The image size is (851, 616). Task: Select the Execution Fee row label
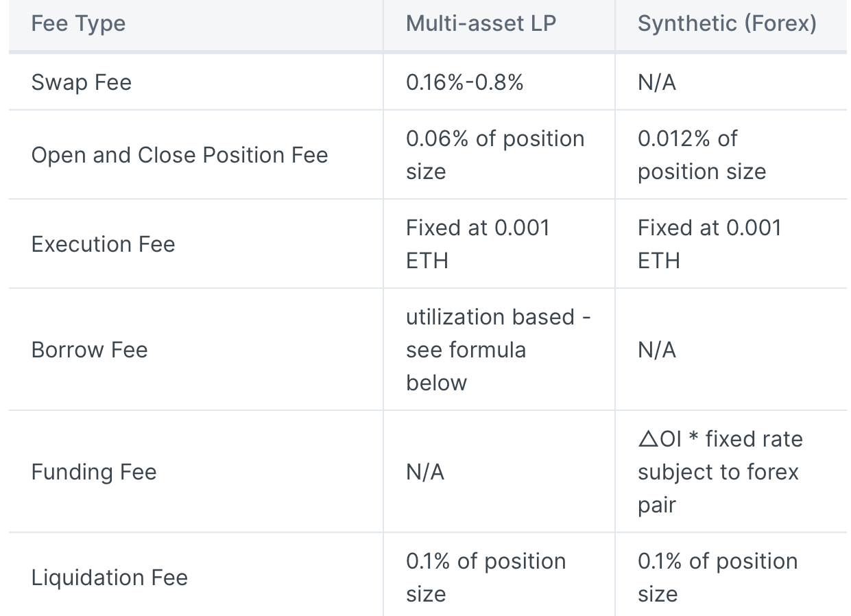[x=104, y=244]
